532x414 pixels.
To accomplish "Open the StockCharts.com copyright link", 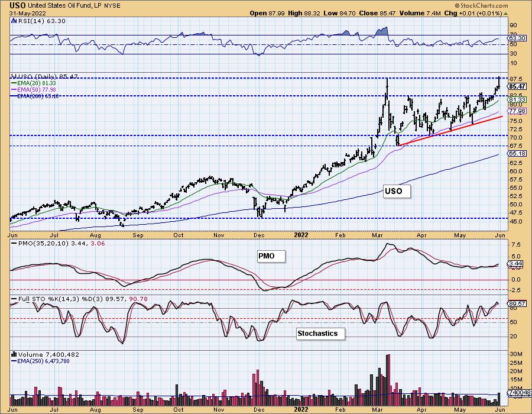I will [x=481, y=5].
